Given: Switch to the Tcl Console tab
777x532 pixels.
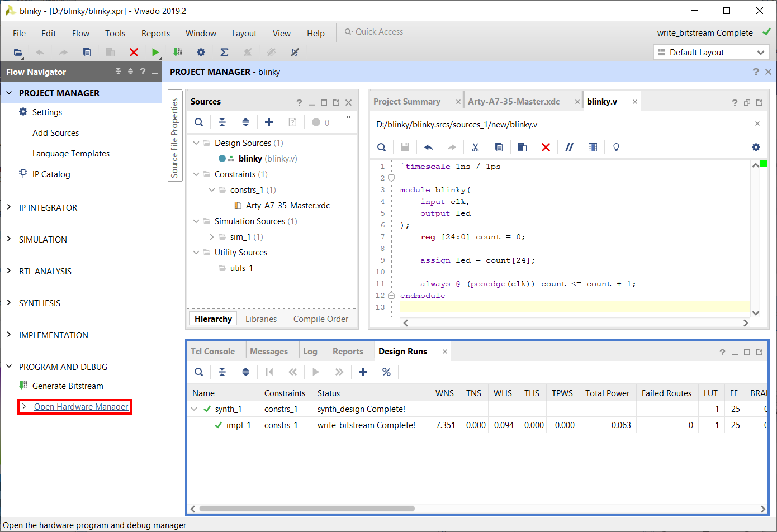Looking at the screenshot, I should pyautogui.click(x=213, y=351).
